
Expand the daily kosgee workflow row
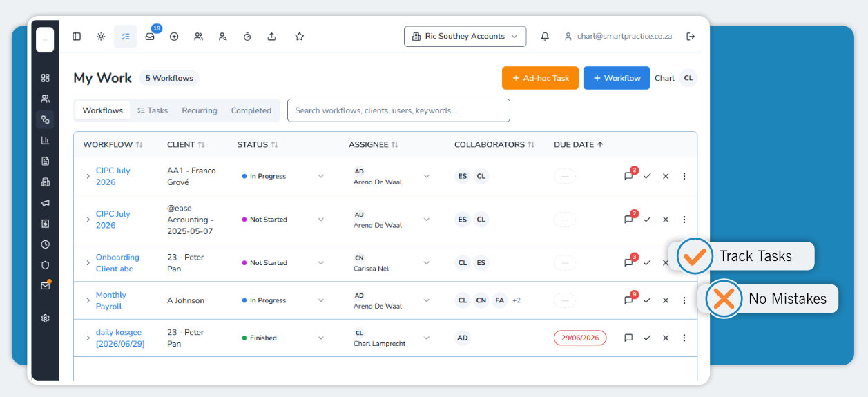pos(88,338)
